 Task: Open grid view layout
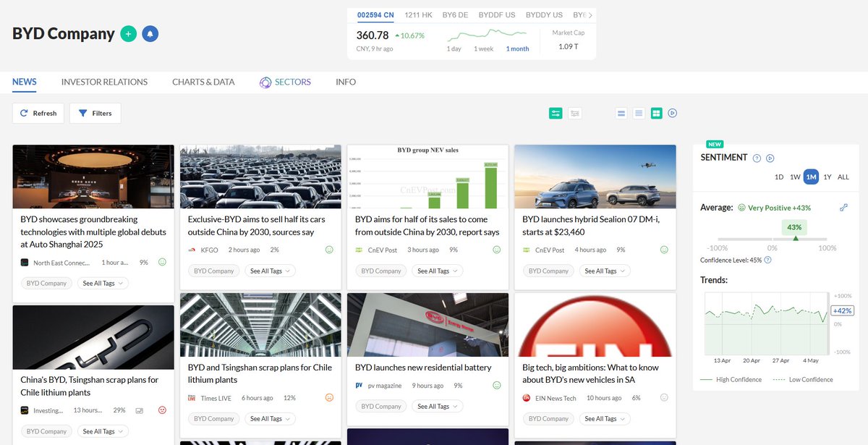pyautogui.click(x=656, y=113)
